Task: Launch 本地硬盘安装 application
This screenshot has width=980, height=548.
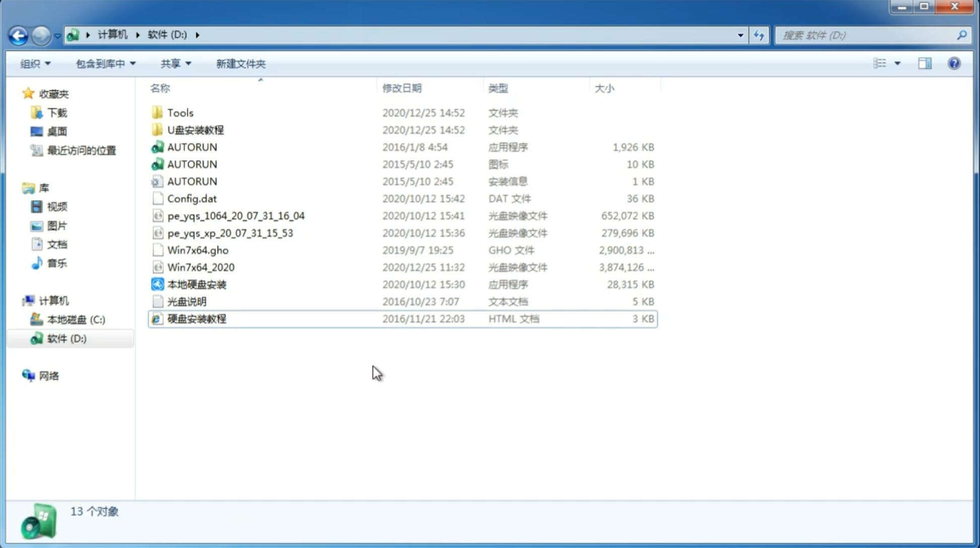Action: [x=196, y=284]
